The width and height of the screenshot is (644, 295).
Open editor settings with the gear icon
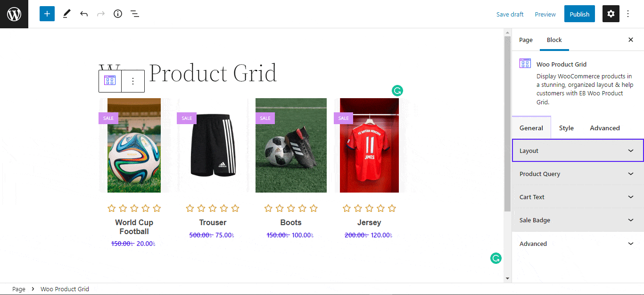pyautogui.click(x=611, y=14)
